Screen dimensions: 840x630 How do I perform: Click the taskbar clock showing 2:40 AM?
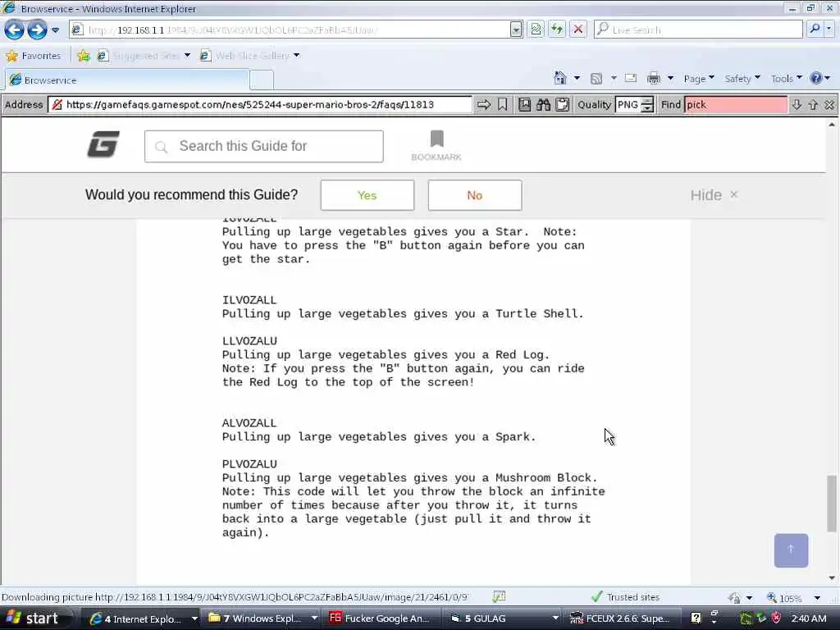(808, 619)
